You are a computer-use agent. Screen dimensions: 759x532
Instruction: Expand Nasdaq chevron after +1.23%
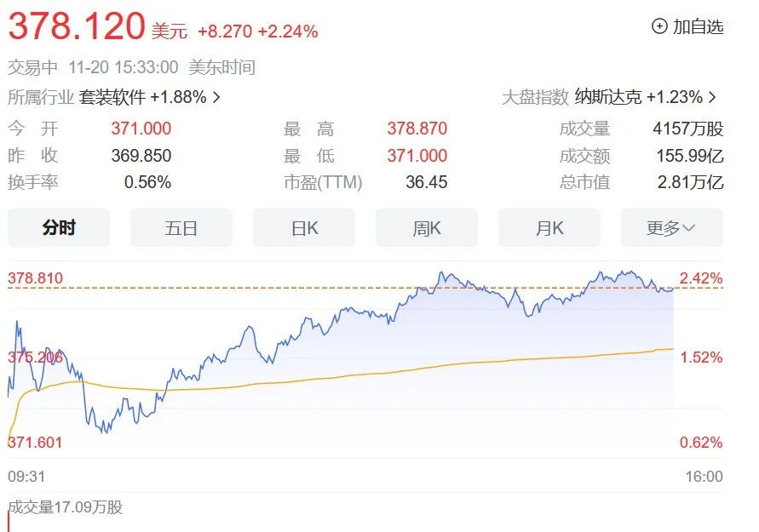coord(712,98)
